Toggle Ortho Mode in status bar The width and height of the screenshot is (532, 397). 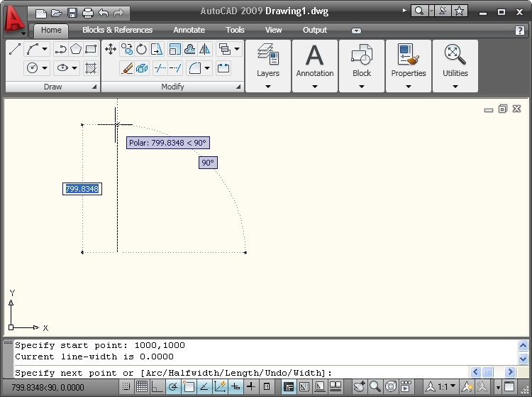click(x=157, y=386)
